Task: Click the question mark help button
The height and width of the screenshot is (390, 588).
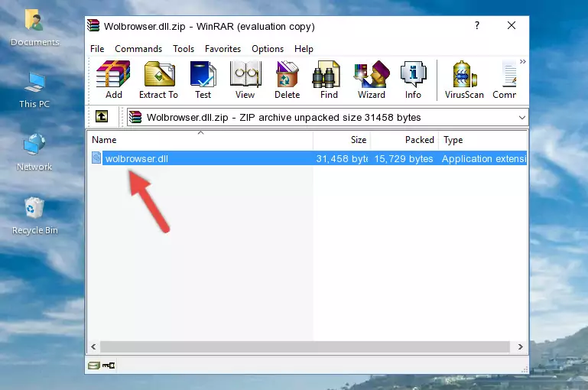Action: [477, 25]
